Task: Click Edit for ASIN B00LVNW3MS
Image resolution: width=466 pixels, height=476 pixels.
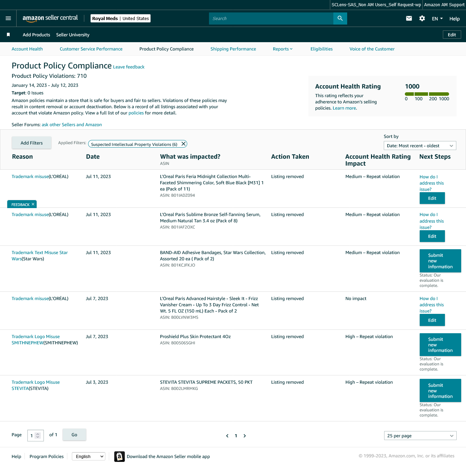Action: (432, 320)
